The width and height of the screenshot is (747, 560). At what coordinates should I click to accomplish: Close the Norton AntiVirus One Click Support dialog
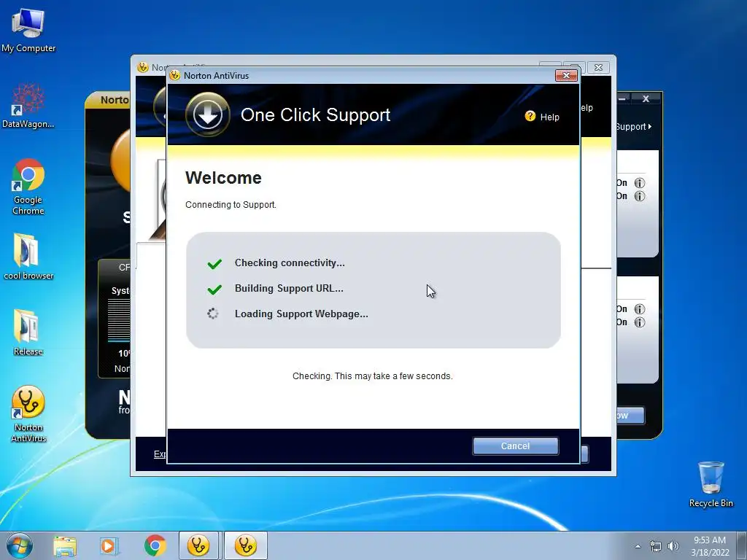click(x=566, y=75)
